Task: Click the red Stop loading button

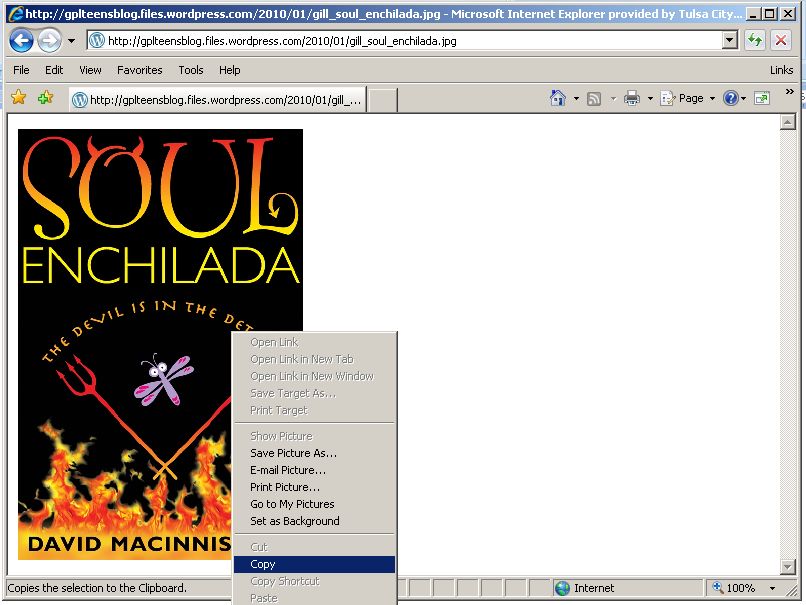Action: click(781, 40)
